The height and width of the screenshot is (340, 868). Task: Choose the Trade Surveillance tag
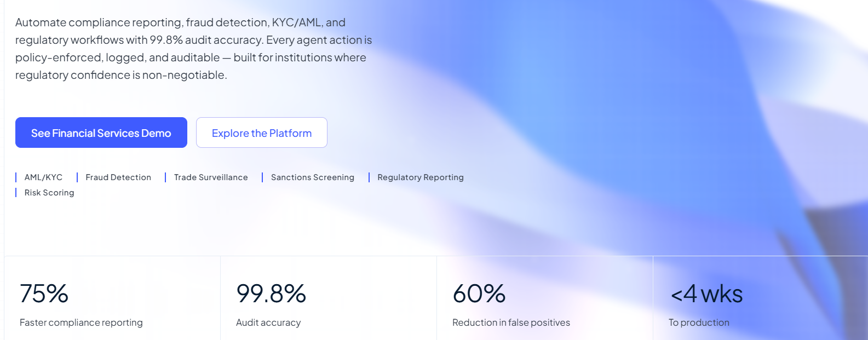211,177
